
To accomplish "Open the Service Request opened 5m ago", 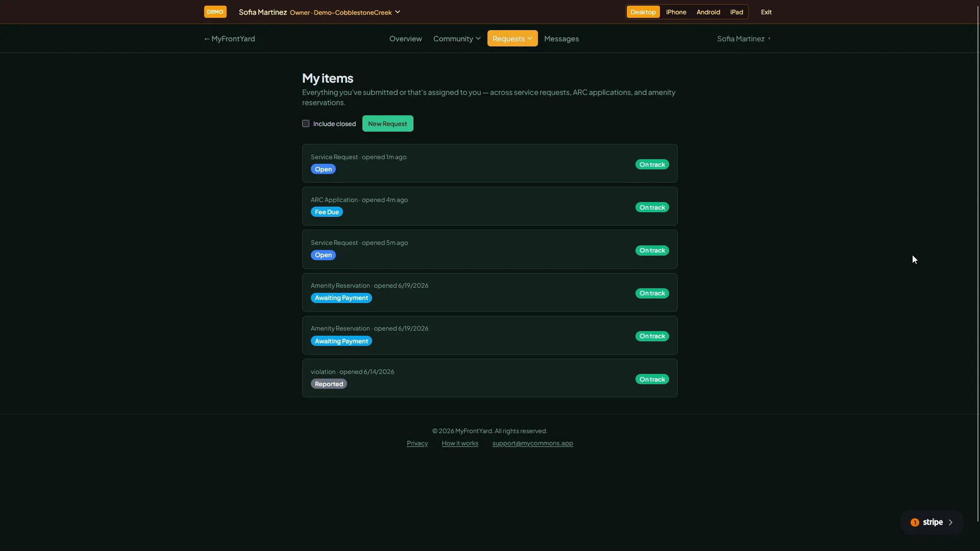I will pos(490,249).
